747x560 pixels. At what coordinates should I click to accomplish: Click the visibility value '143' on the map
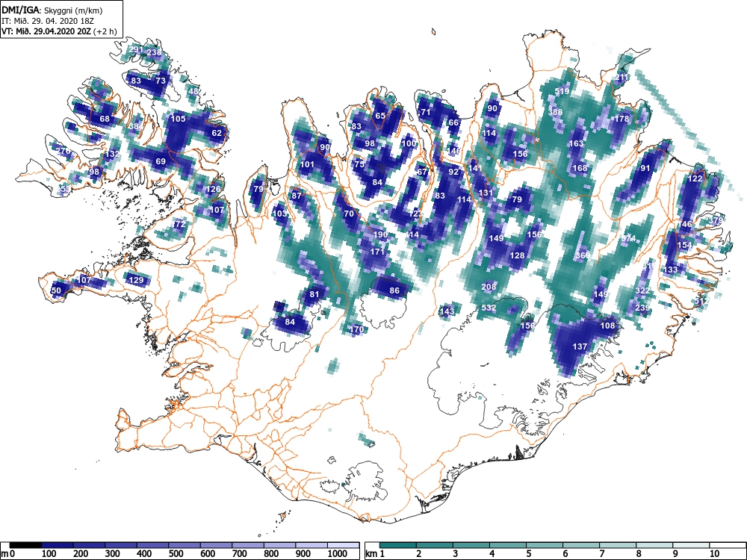447,311
